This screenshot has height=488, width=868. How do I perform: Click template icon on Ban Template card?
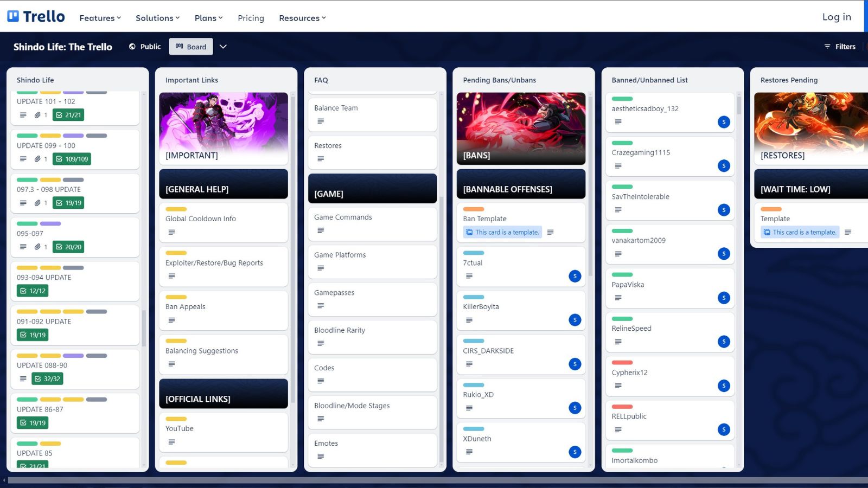[x=469, y=232]
